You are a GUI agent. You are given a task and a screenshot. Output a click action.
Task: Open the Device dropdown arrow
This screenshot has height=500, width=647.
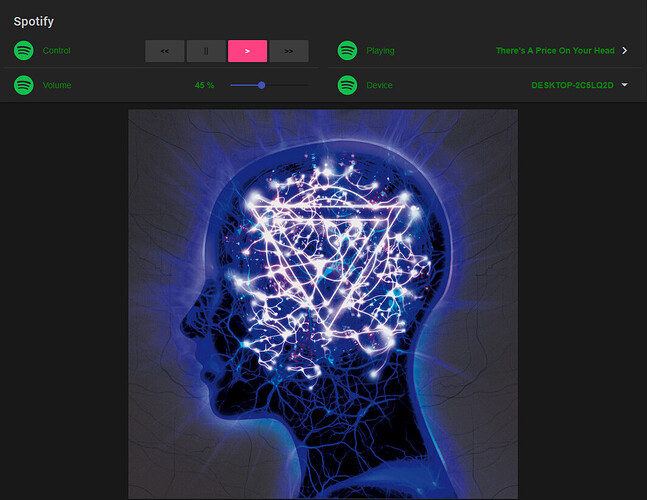coord(625,85)
